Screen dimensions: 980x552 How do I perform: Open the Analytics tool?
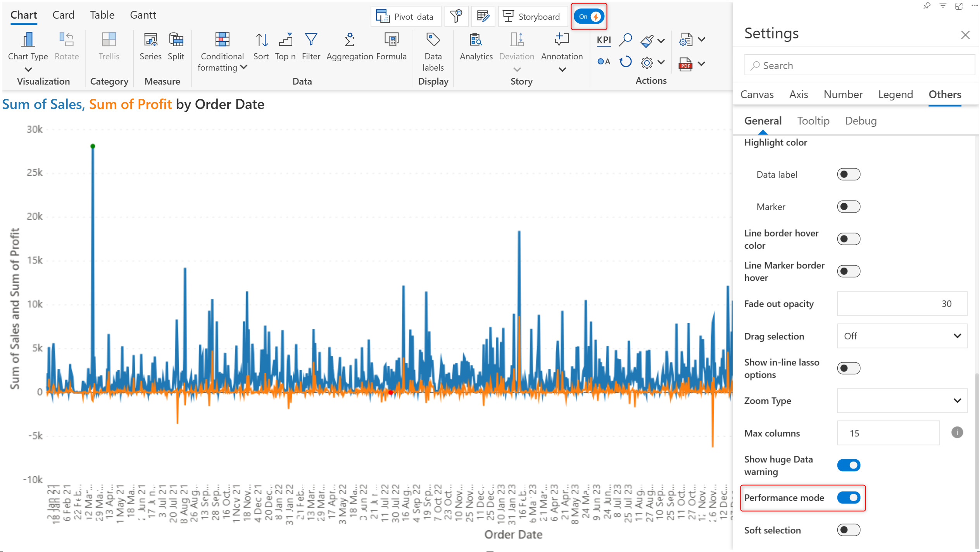(x=476, y=46)
